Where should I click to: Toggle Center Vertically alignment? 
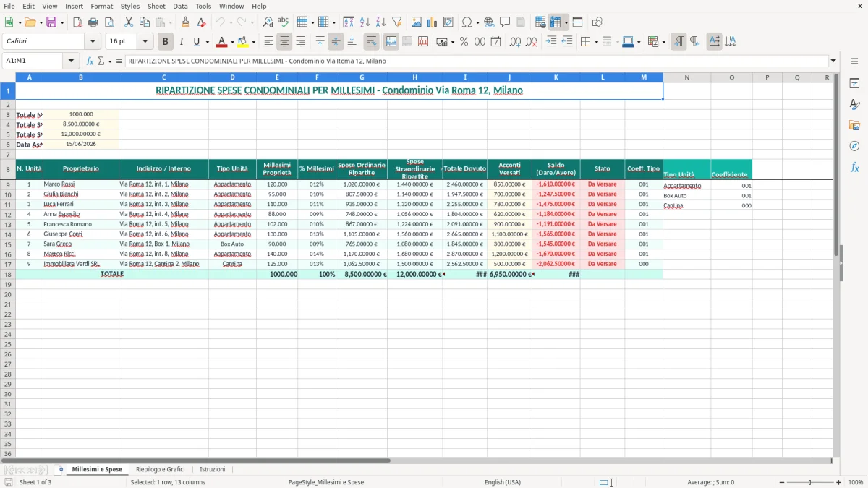(x=336, y=42)
